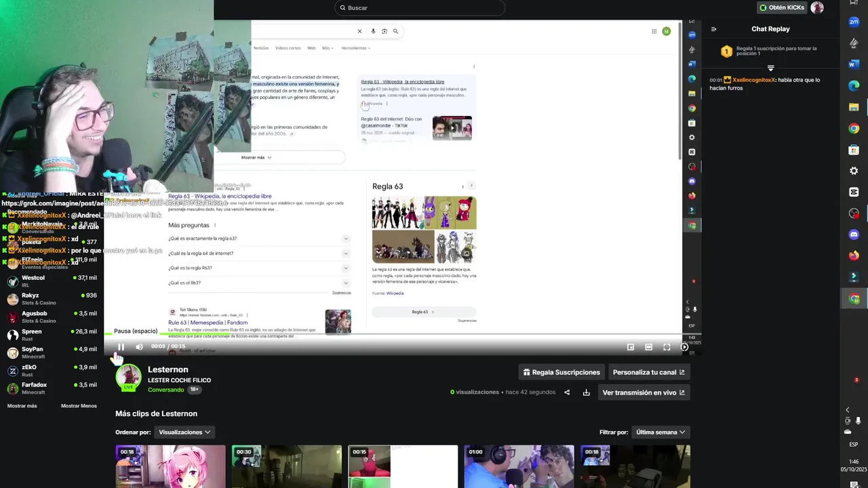868x488 pixels.
Task: Click the Chat Replay heading
Action: pos(770,29)
